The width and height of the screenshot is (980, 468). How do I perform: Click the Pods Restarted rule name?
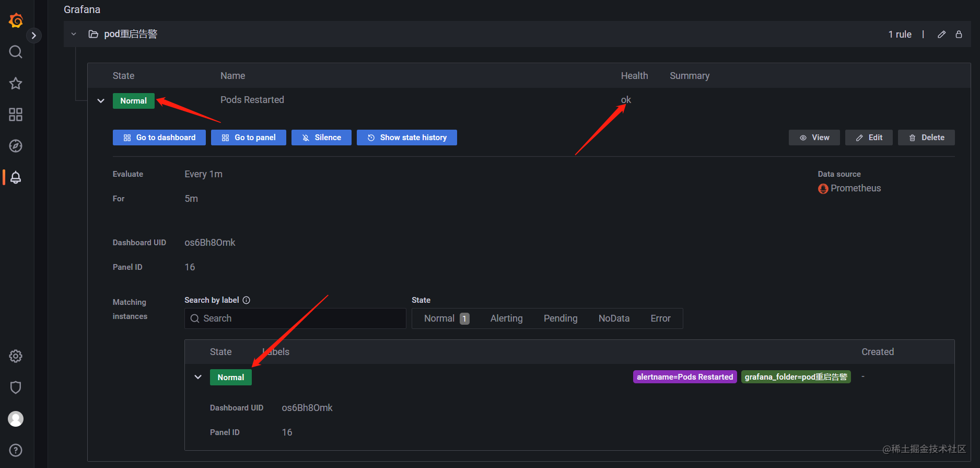click(x=252, y=100)
